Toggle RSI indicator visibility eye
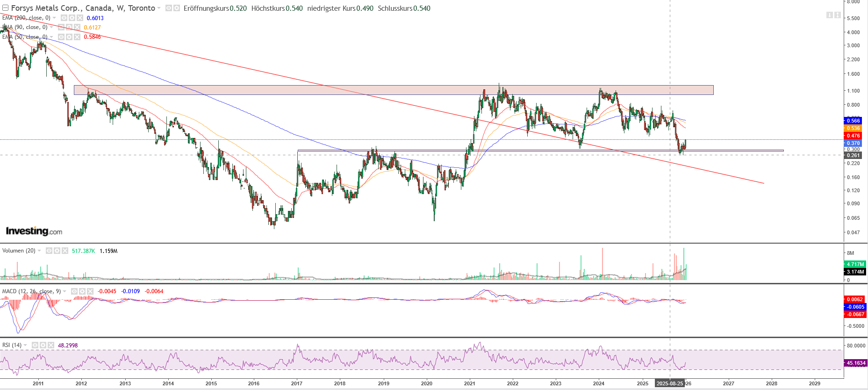The height and width of the screenshot is (390, 868). click(x=35, y=345)
